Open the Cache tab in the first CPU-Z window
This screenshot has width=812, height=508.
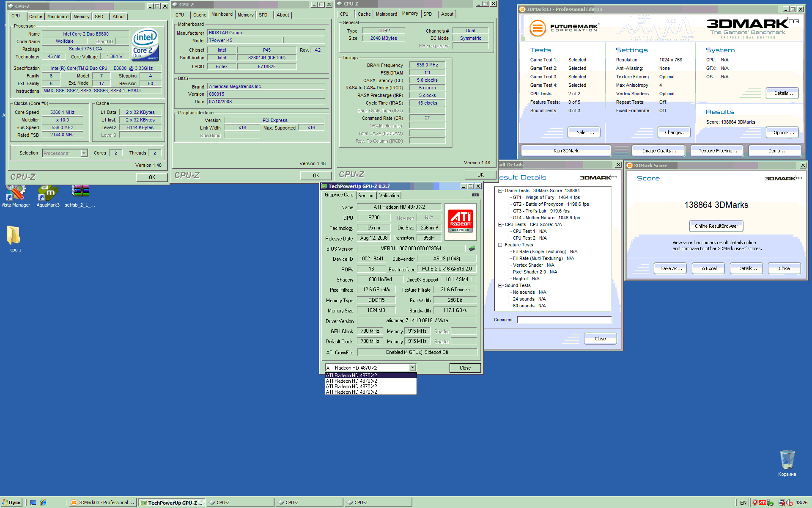pos(36,17)
